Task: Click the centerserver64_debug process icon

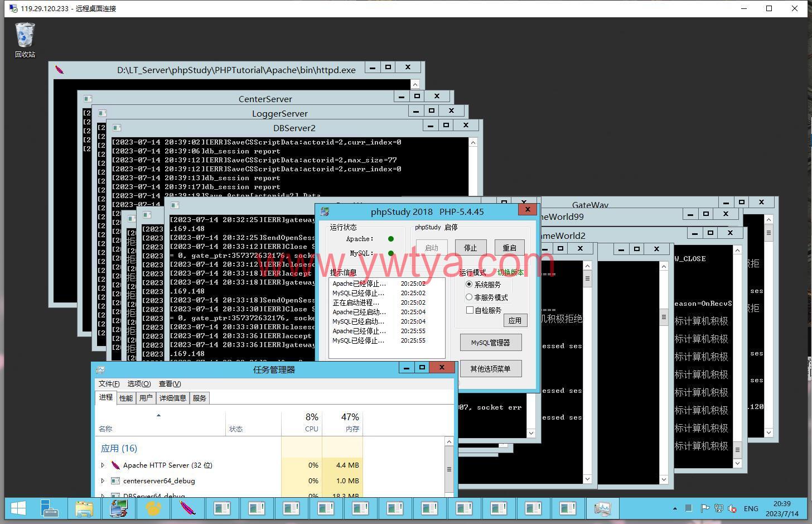Action: (115, 480)
